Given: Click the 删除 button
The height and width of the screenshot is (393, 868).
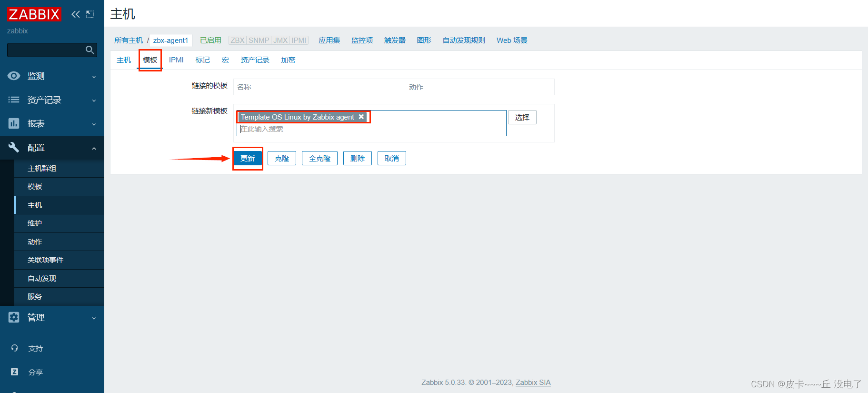Looking at the screenshot, I should 358,158.
